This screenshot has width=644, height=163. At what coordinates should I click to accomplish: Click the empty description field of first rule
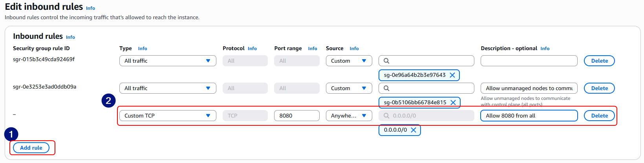click(x=529, y=61)
